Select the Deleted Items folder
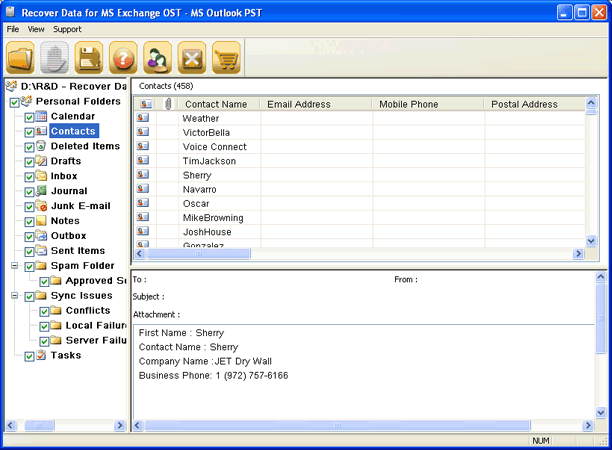Image resolution: width=612 pixels, height=450 pixels. click(85, 146)
